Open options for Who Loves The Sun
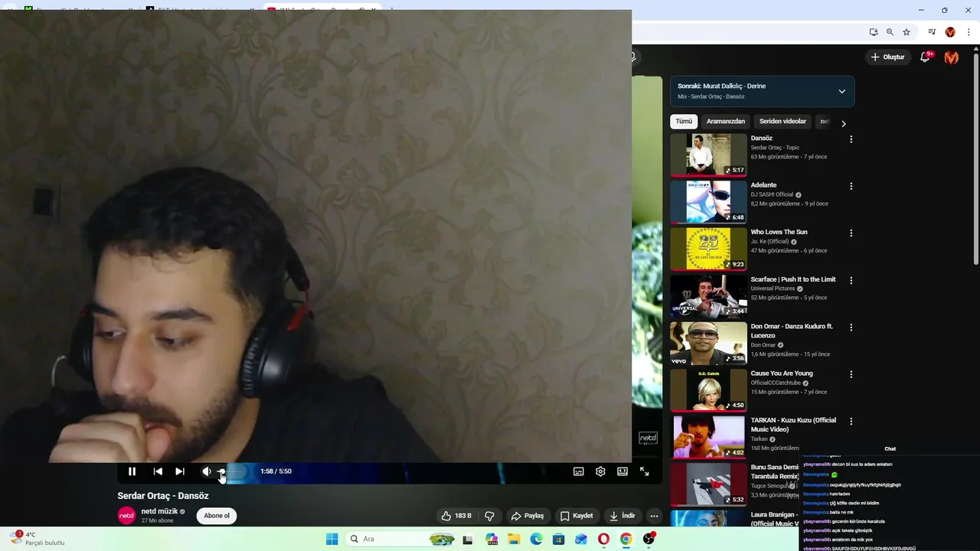Screen dimensions: 980x551 851,233
